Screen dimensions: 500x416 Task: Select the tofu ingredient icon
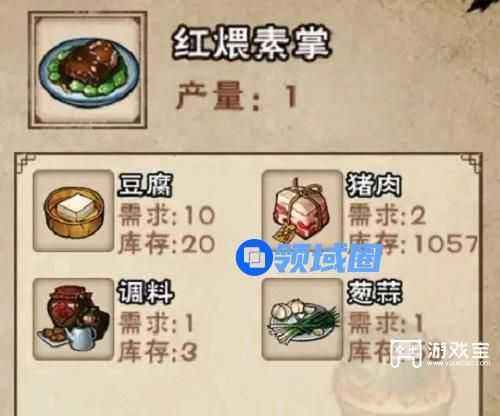(74, 211)
